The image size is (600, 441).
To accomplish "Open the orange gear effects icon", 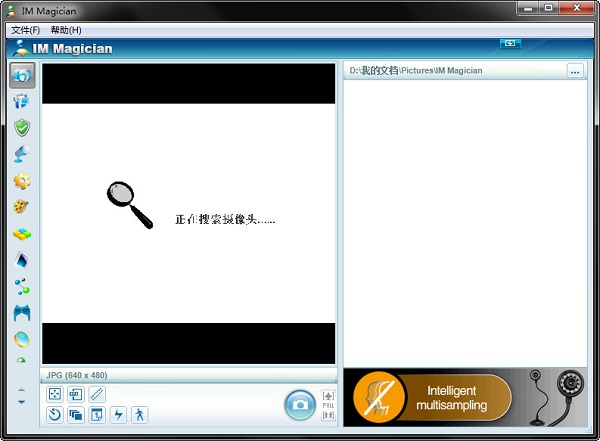I will click(22, 181).
